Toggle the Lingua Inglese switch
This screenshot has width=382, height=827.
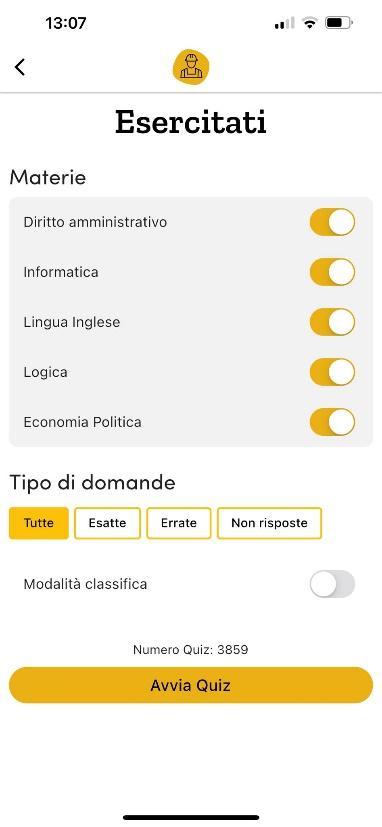point(332,322)
